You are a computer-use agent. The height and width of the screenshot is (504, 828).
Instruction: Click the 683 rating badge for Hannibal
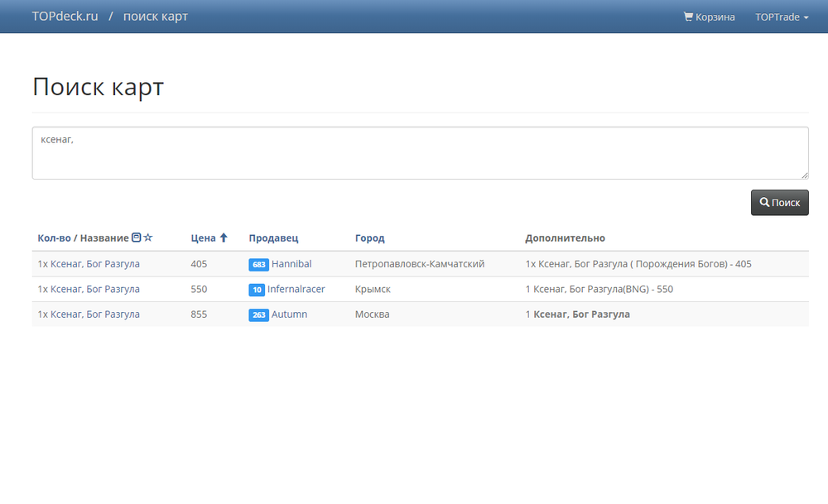point(258,265)
